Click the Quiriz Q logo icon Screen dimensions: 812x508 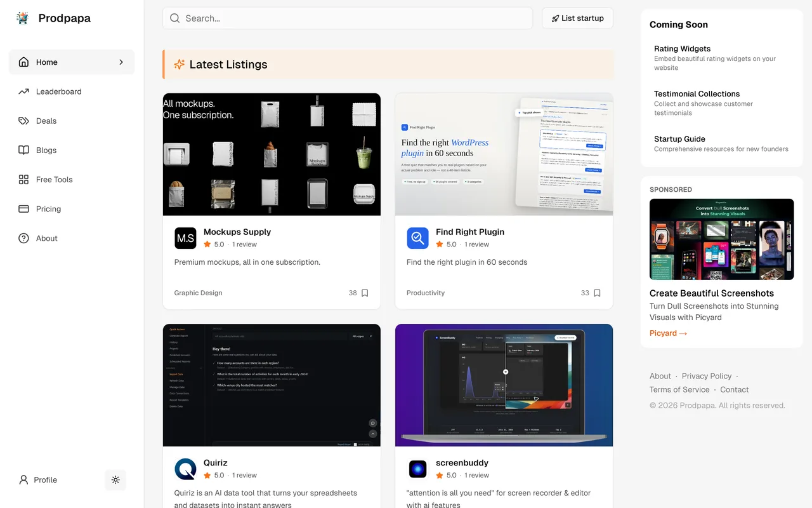[x=185, y=469]
